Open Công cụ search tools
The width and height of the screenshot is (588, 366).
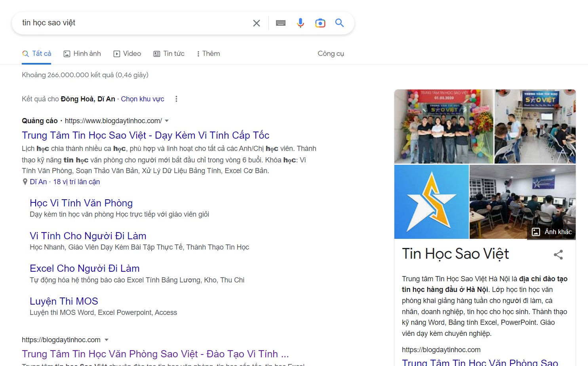coord(330,53)
